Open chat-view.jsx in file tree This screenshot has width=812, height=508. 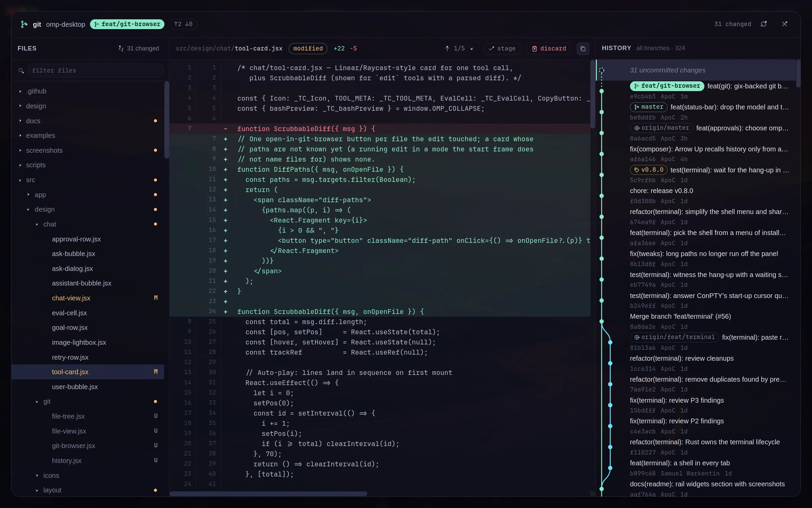tap(88, 298)
